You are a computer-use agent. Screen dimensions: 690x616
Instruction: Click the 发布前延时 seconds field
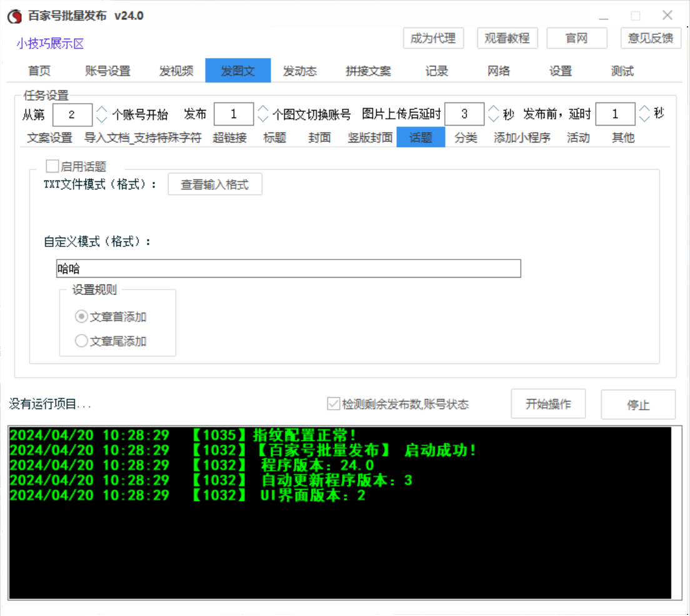(615, 114)
